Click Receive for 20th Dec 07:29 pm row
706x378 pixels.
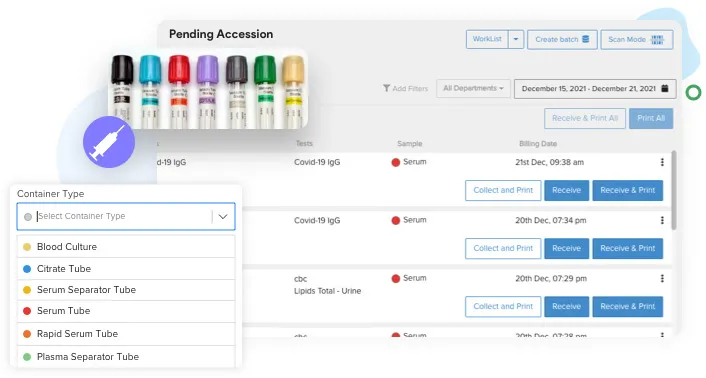(x=566, y=306)
